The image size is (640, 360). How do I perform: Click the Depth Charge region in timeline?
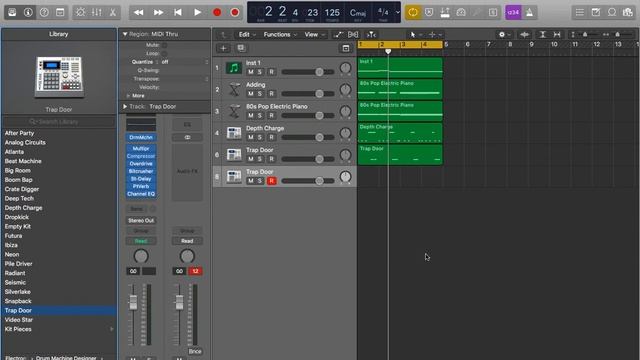(x=400, y=133)
